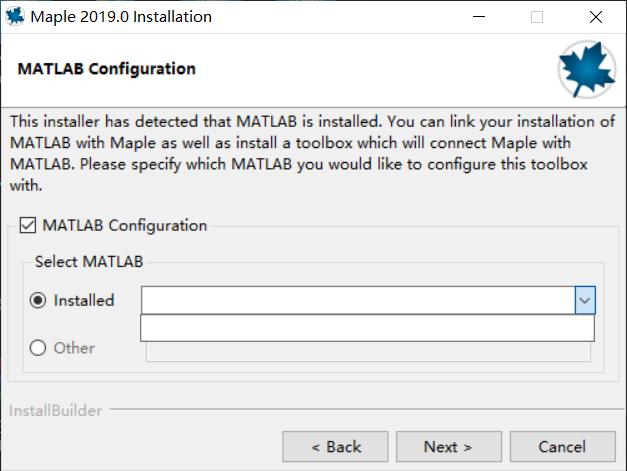Image resolution: width=627 pixels, height=471 pixels.
Task: Click the Select MATLAB group label
Action: point(89,262)
